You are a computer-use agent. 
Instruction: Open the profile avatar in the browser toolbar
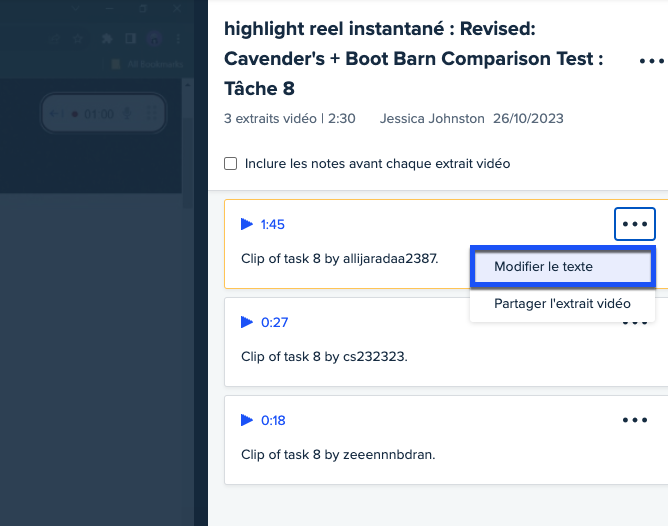point(154,39)
